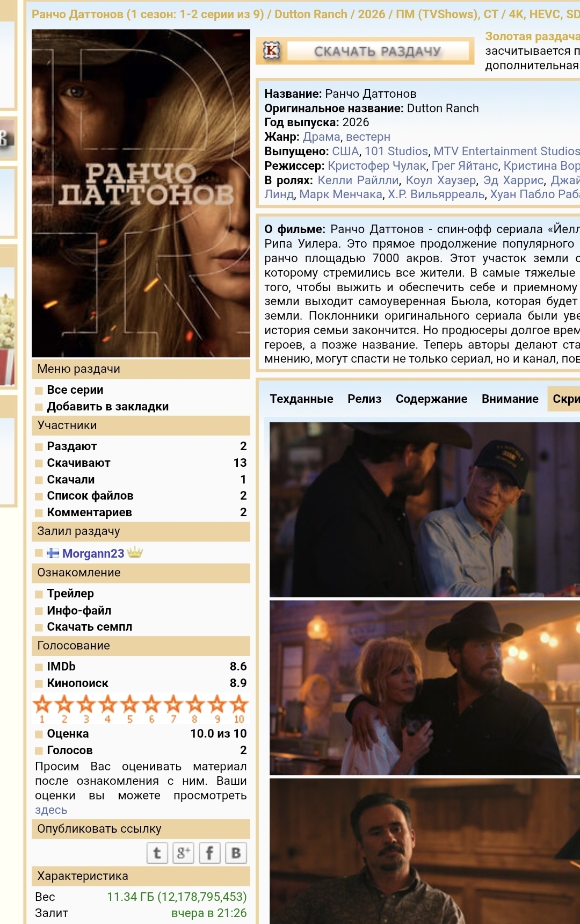Click the здесь link for ratings

tap(51, 810)
